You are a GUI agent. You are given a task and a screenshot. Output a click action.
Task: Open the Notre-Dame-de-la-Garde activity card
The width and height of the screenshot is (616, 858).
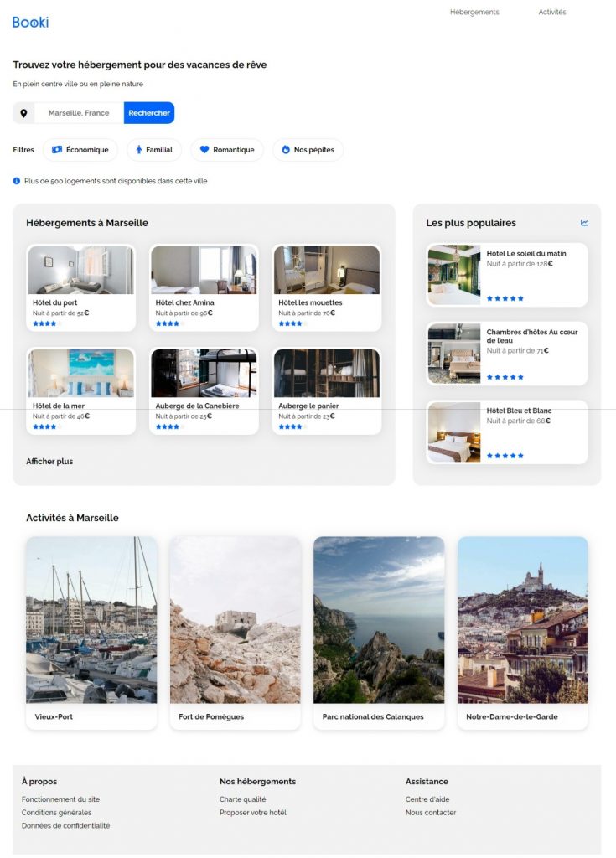coord(522,633)
